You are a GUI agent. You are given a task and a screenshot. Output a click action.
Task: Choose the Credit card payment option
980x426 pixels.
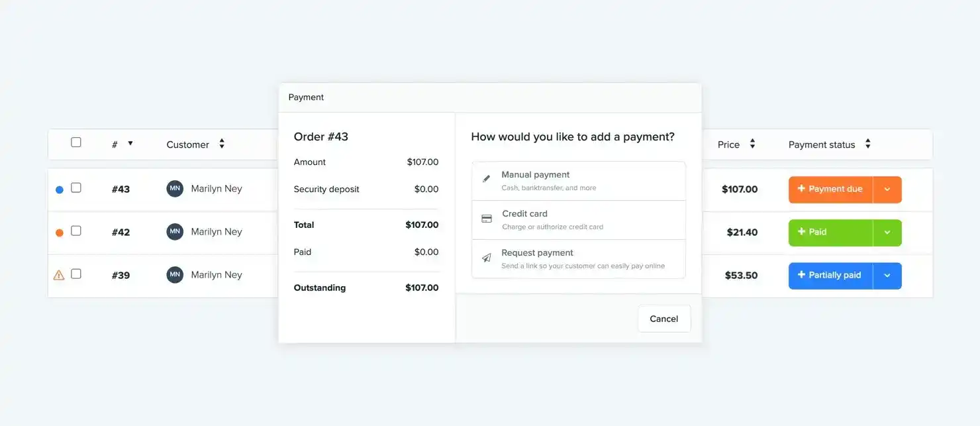[x=578, y=219]
